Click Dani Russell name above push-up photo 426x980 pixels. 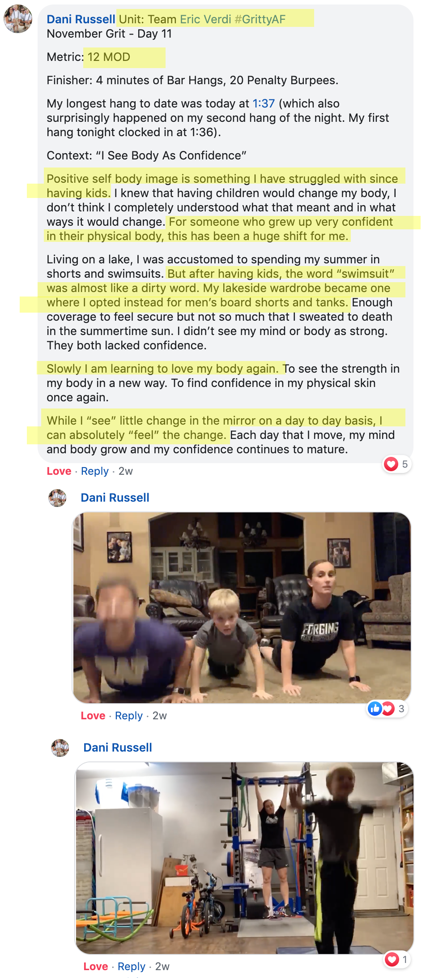115,498
